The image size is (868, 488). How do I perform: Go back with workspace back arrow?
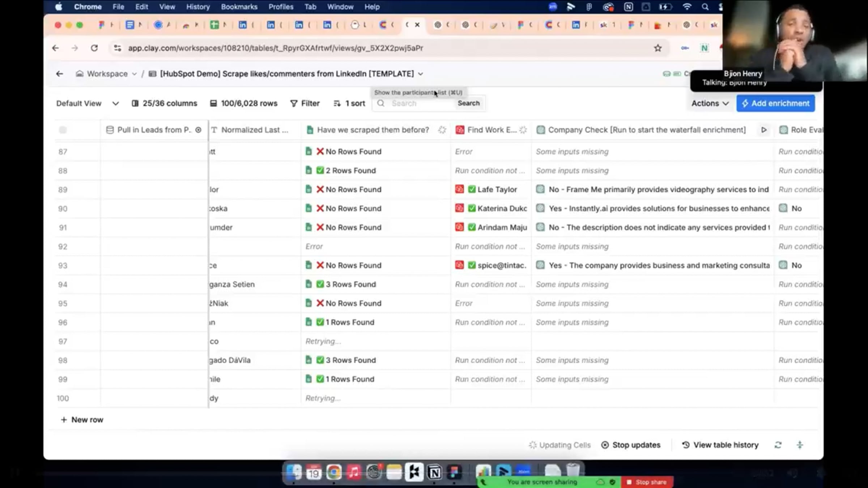[60, 74]
